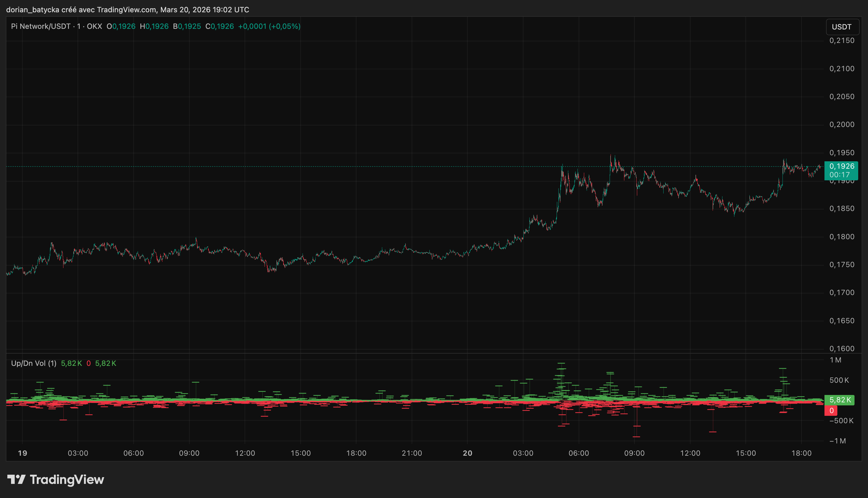
Task: Click the 12:00 label before date 20
Action: (x=245, y=453)
